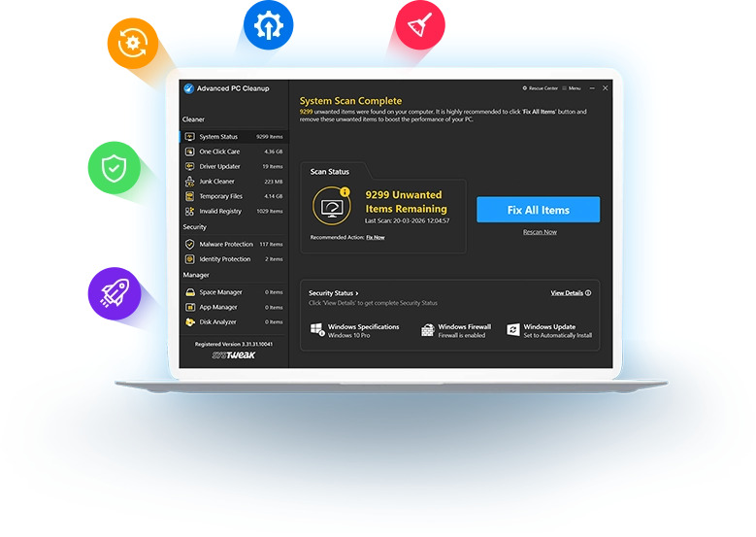
Task: Select the System Status sidebar icon
Action: 190,137
